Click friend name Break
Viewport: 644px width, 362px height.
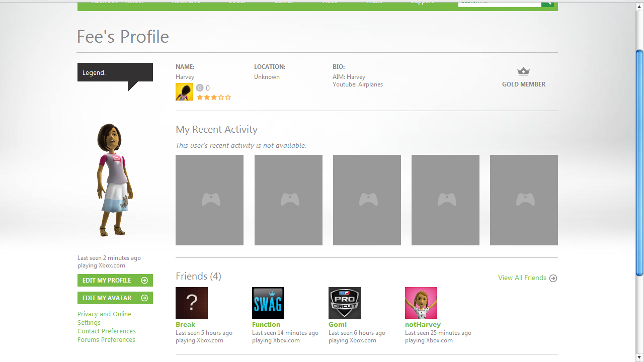tap(185, 325)
